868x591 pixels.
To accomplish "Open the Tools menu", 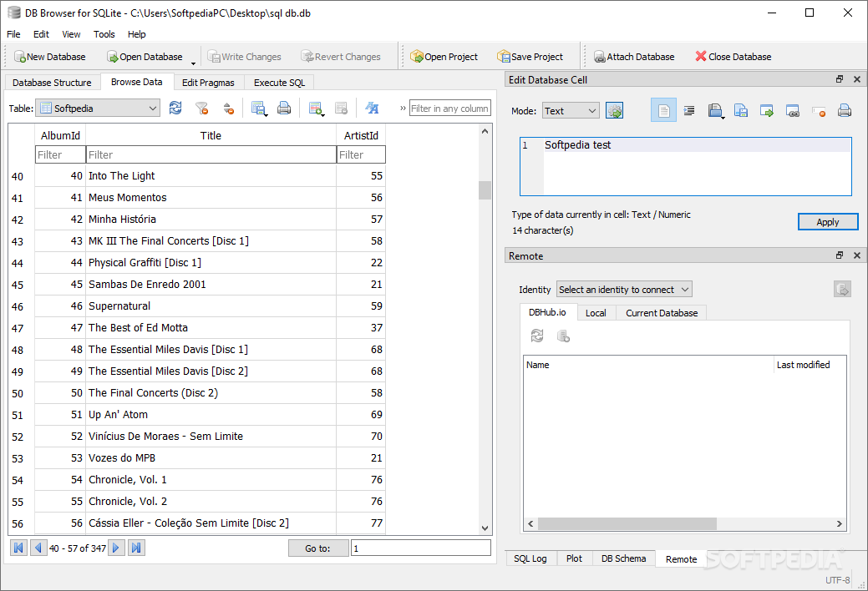I will (x=104, y=34).
